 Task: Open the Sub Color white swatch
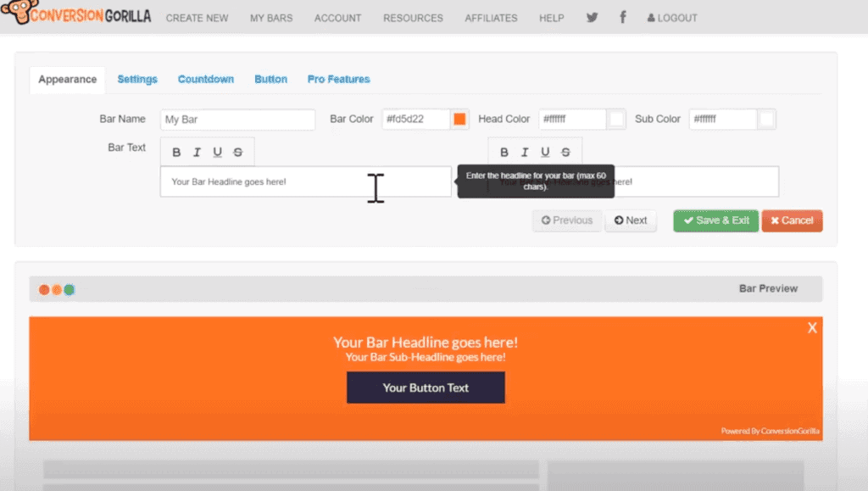point(766,120)
